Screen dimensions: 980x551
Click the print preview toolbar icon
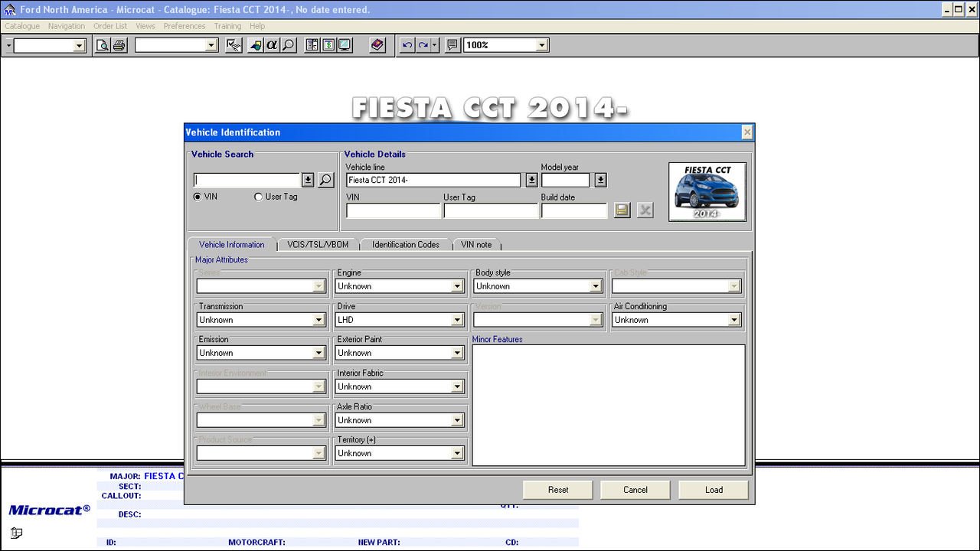pyautogui.click(x=103, y=45)
